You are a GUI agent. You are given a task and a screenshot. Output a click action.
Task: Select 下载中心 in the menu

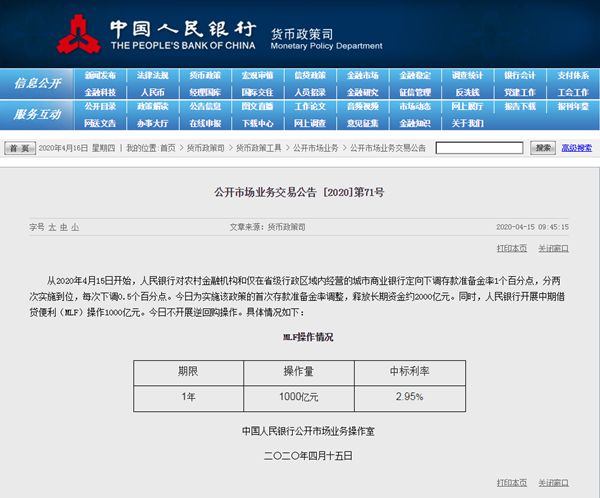pyautogui.click(x=258, y=123)
